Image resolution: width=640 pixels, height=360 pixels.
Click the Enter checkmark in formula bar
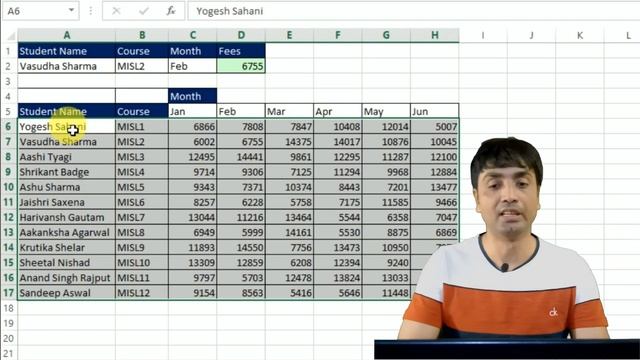(x=144, y=11)
